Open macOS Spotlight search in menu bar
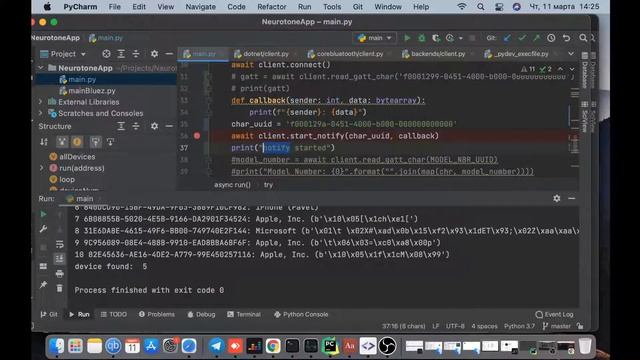Image resolution: width=640 pixels, height=360 pixels. [480, 7]
